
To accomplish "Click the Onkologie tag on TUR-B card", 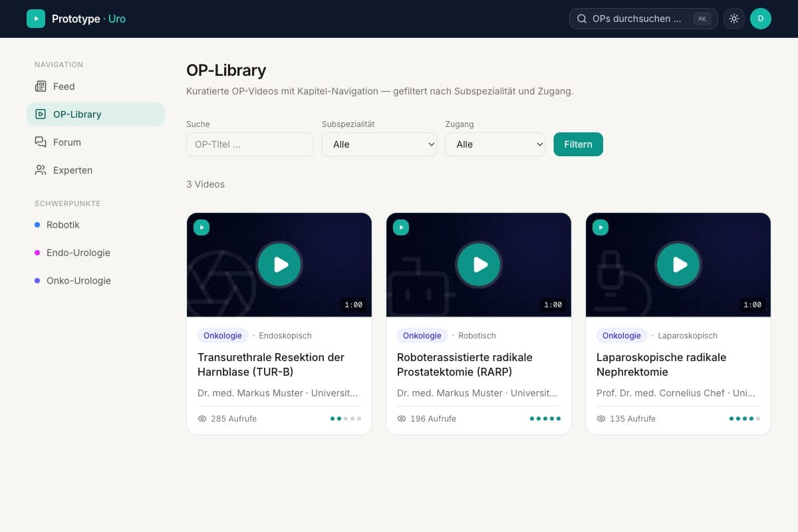I will point(223,336).
